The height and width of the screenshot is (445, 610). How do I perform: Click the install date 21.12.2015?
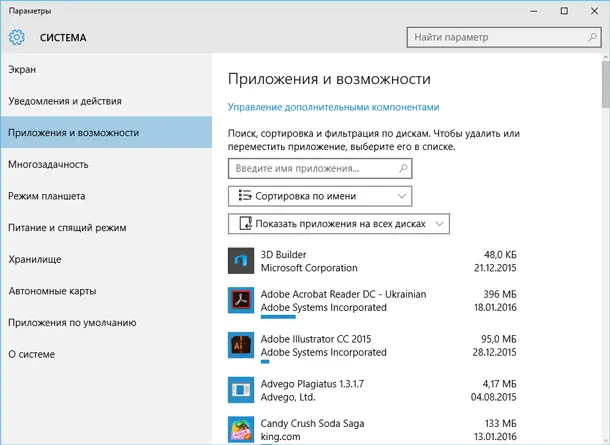tap(495, 268)
